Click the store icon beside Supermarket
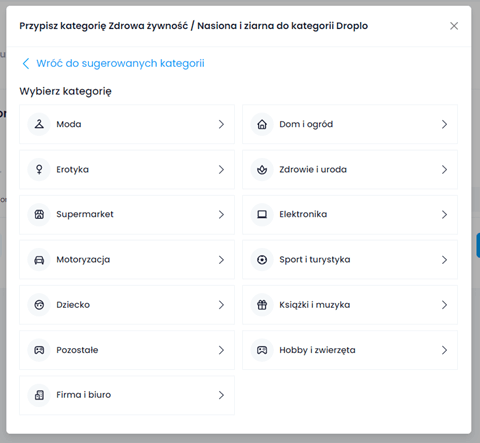This screenshot has width=480, height=443. [39, 214]
